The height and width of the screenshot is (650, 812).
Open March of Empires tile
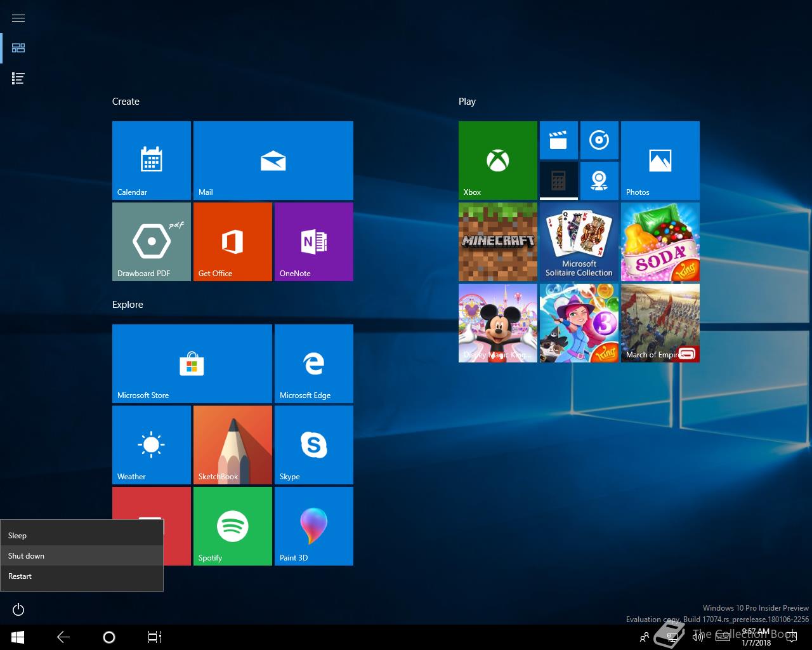660,323
